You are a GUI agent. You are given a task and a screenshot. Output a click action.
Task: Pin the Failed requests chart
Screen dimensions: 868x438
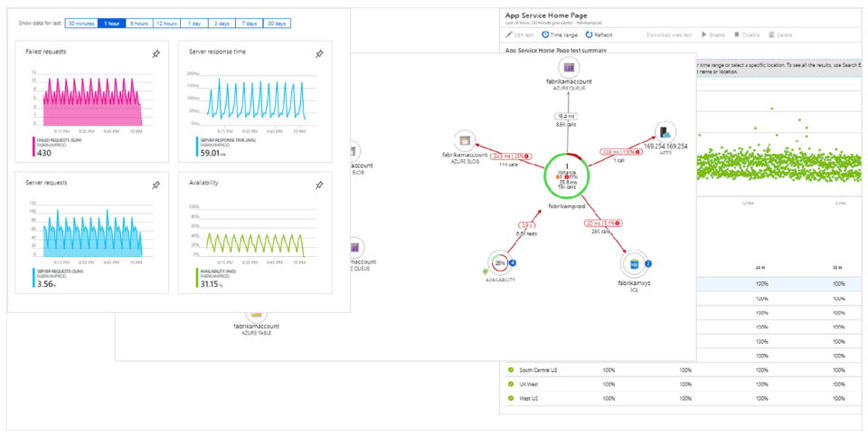156,53
